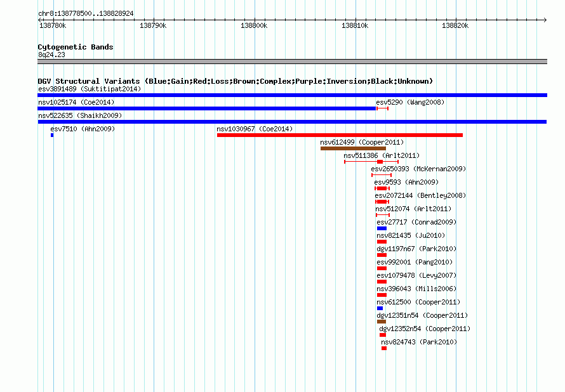The image size is (565, 392).
Task: Click the gray 8q24.23 cytogenetic band bar
Action: pyautogui.click(x=292, y=62)
